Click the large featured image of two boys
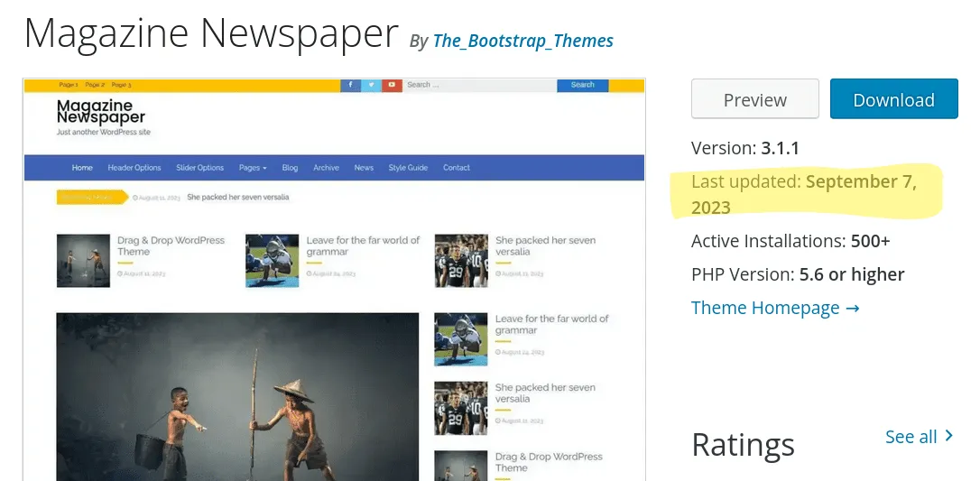The image size is (980, 481). (x=237, y=397)
